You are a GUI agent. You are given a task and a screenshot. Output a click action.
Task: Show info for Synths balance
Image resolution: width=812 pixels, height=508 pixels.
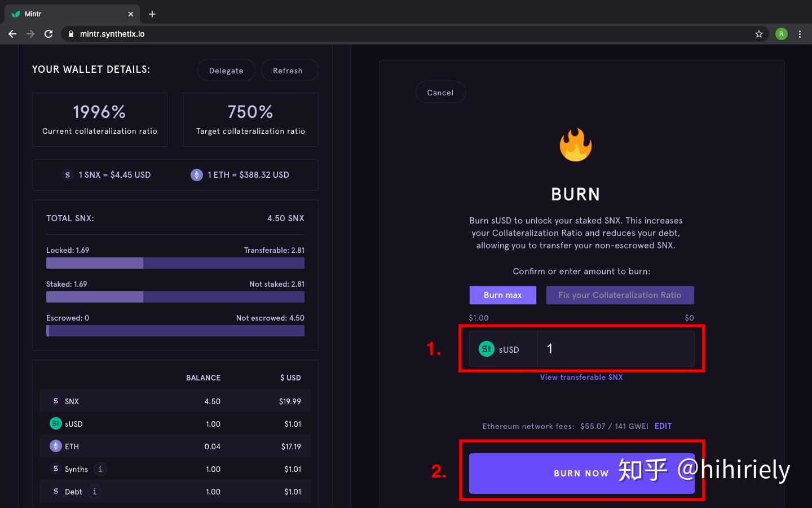100,469
